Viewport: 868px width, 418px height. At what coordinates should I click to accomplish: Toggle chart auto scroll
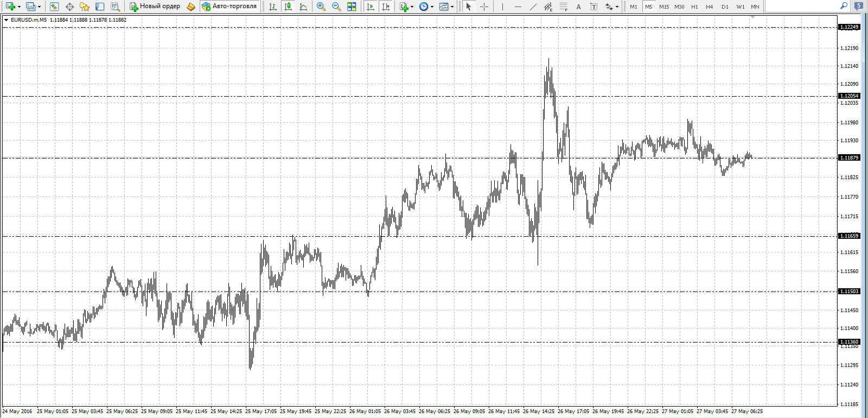371,7
